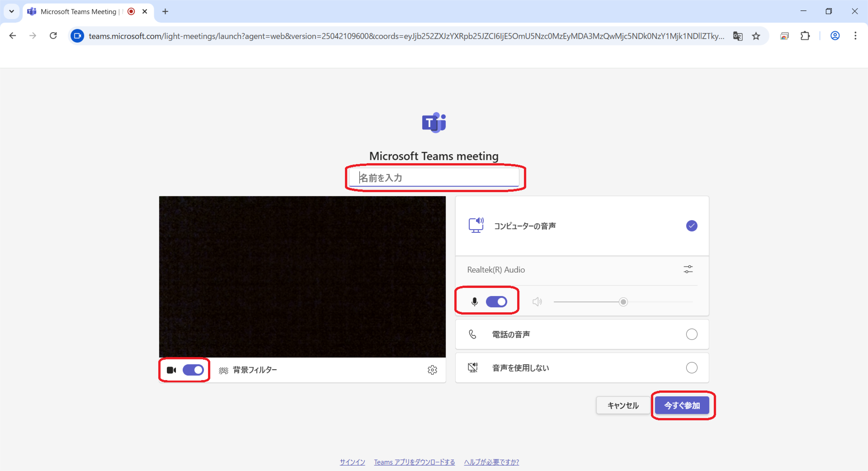
Task: Click Teams アプリをダウンロードする link
Action: point(414,462)
